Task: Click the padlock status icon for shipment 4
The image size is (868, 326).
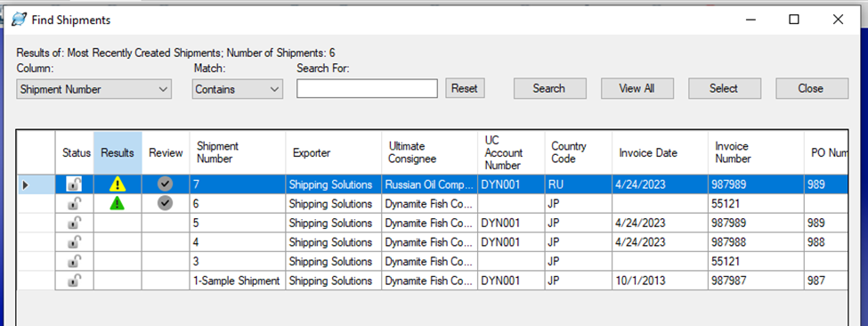Action: 74,242
